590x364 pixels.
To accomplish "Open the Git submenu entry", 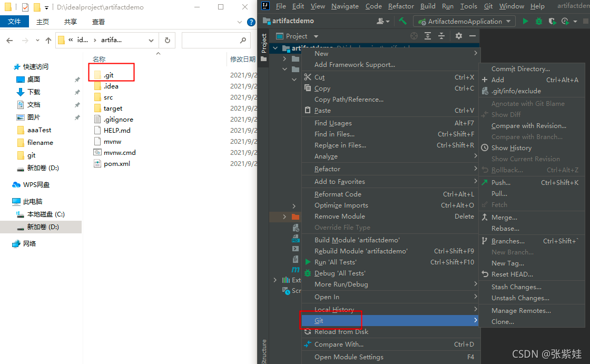I will point(390,321).
